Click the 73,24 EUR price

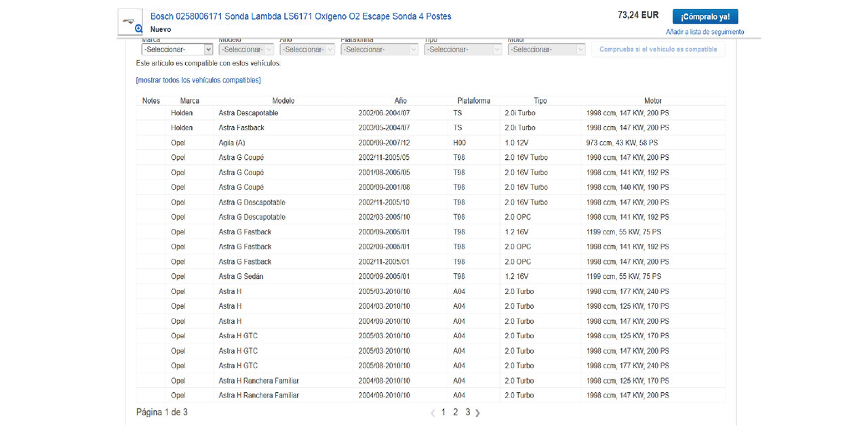(638, 15)
